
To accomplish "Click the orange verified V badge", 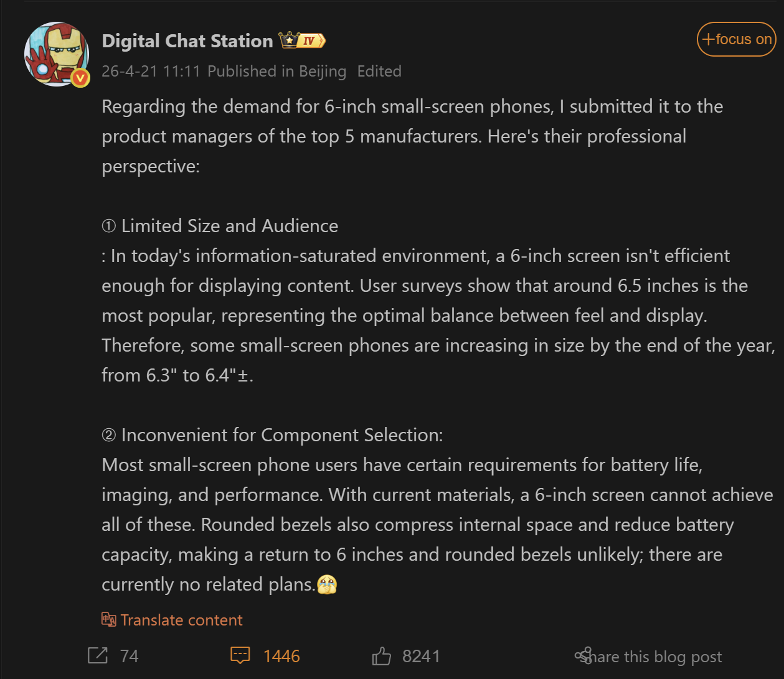I will click(x=80, y=78).
